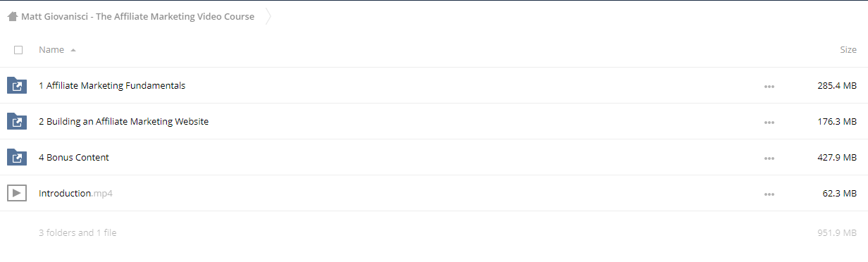
Task: Click the 3 folders and 1 file summary
Action: [x=77, y=233]
